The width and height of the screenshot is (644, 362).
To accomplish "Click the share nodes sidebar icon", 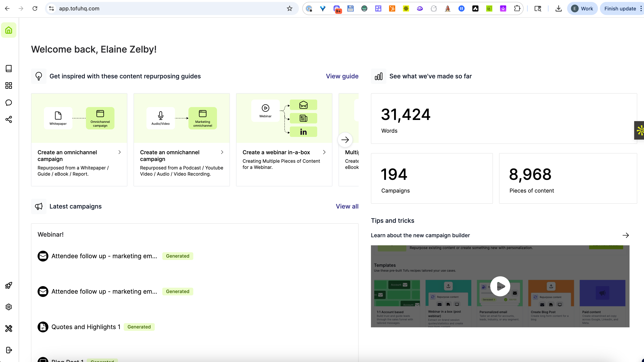I will (9, 119).
